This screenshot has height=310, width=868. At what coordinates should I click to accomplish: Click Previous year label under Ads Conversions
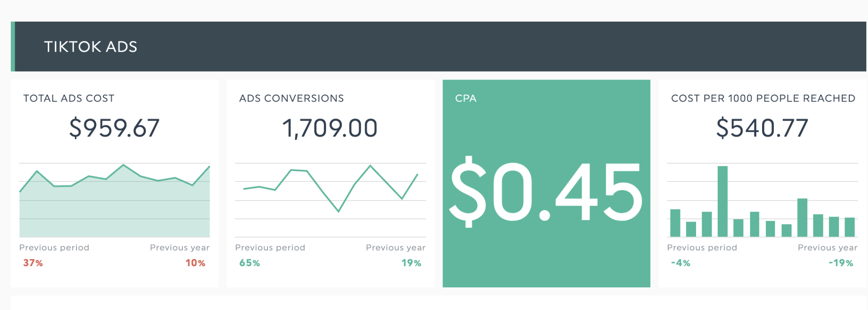396,247
